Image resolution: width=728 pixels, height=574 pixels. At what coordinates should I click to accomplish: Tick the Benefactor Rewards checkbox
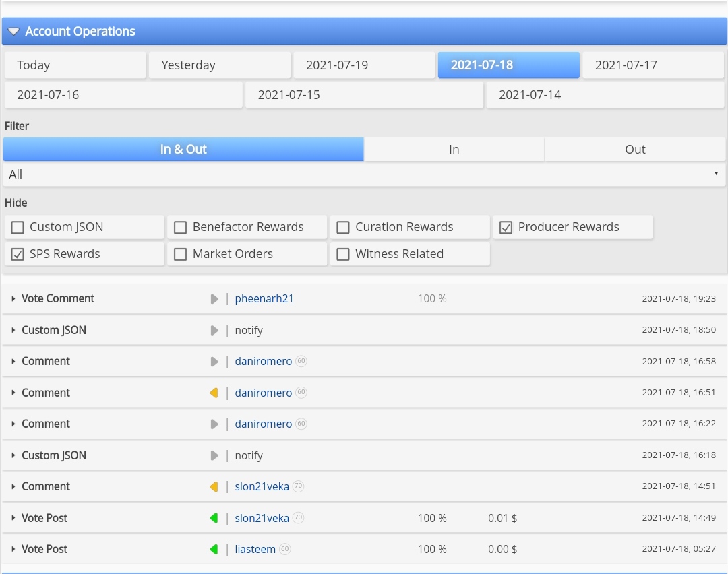click(180, 227)
